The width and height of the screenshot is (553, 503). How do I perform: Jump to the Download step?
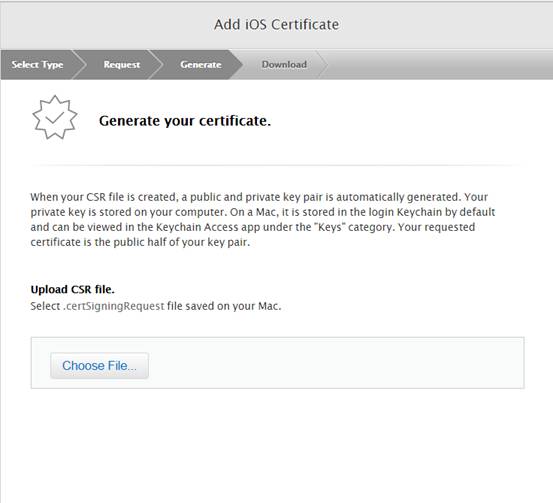tap(284, 65)
